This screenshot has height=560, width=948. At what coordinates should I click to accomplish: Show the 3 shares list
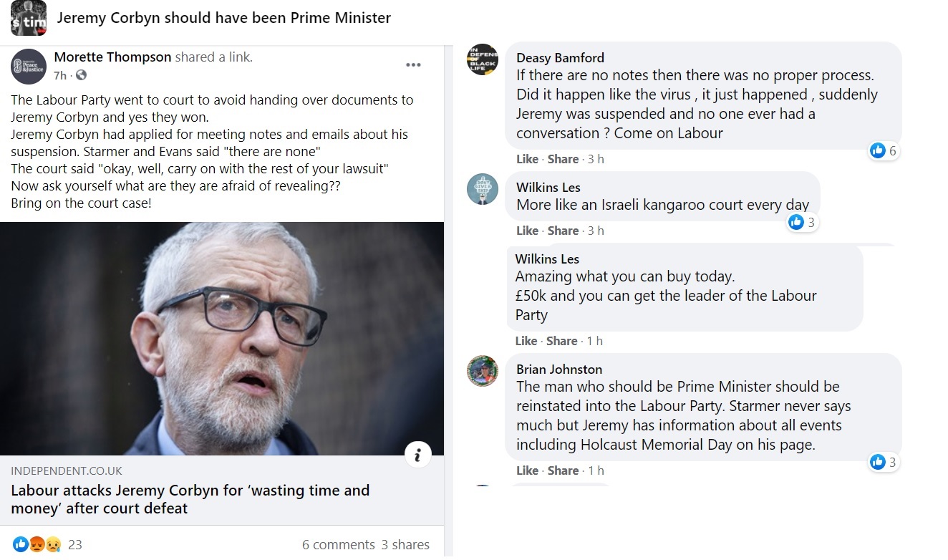click(405, 545)
